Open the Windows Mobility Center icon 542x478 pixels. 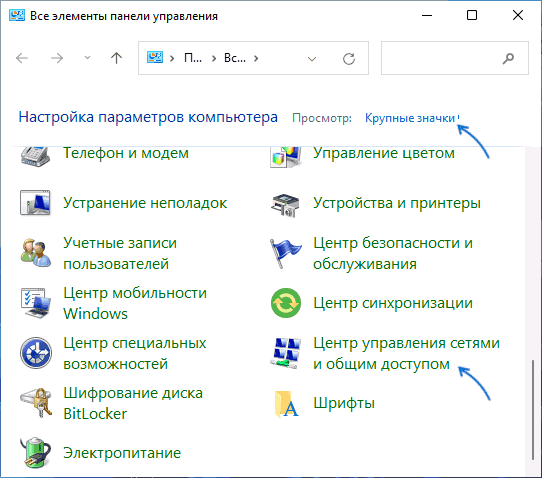(36, 303)
